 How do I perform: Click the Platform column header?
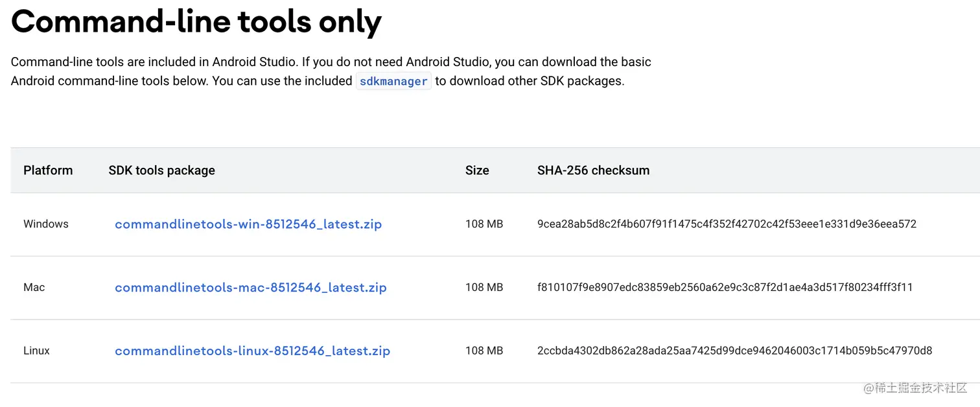(48, 170)
